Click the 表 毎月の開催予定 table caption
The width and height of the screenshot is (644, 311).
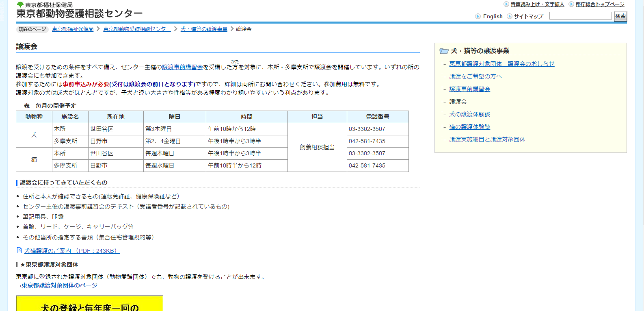point(50,106)
